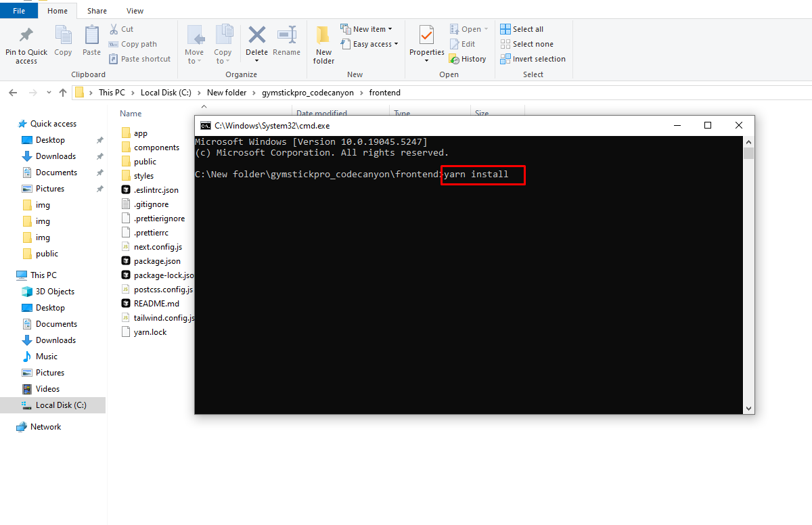Open the File menu tab
Image resolution: width=812 pixels, height=525 pixels.
pos(19,11)
